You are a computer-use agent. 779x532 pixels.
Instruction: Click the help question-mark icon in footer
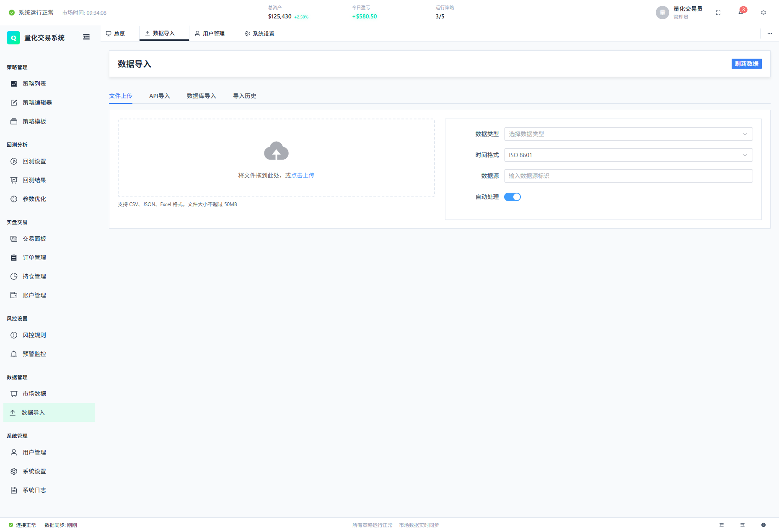tap(763, 525)
